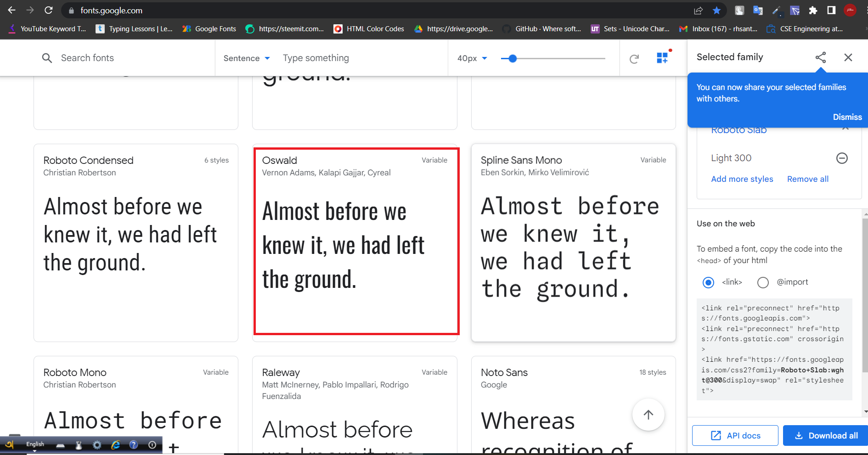Click Remove all link
Screen dimensions: 868x455
[808, 179]
